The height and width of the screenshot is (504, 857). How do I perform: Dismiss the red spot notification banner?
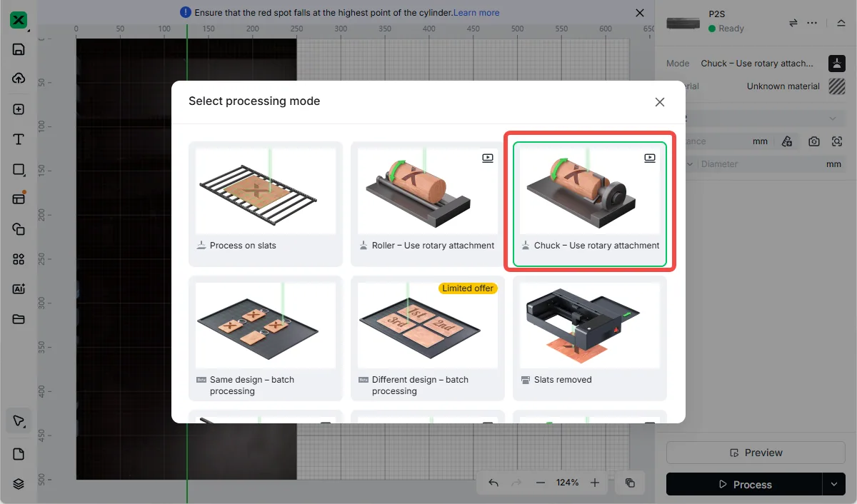(640, 13)
